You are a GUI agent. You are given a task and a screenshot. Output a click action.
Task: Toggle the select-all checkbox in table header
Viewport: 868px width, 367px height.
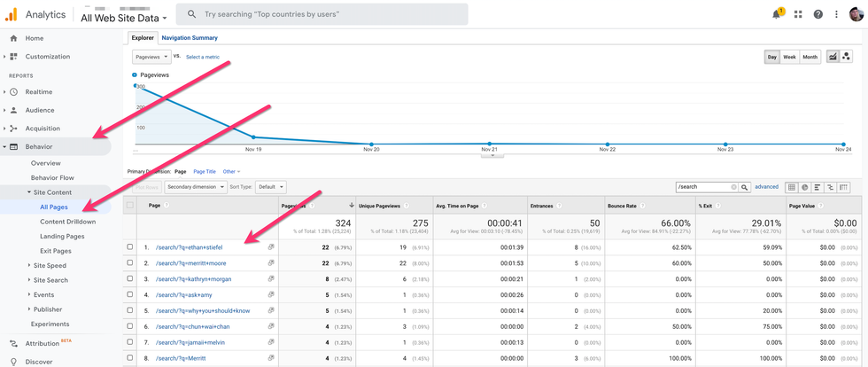[130, 205]
